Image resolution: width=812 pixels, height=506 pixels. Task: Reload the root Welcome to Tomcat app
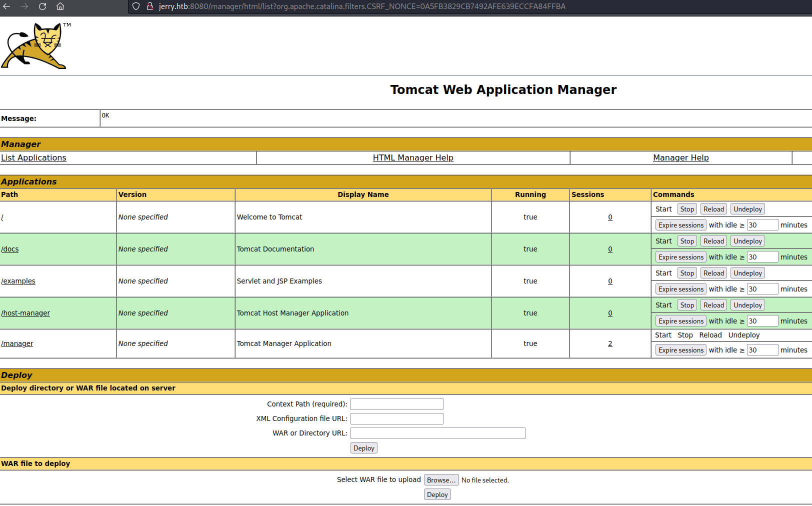pyautogui.click(x=713, y=209)
